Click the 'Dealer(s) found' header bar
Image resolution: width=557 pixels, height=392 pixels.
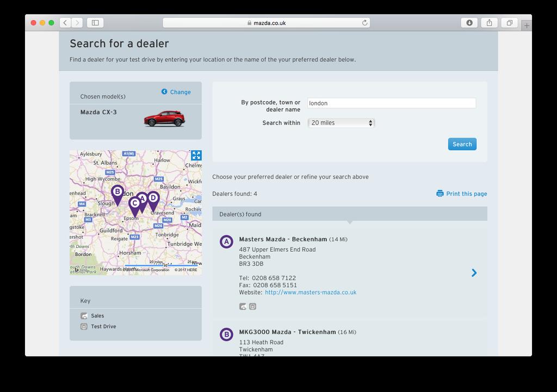pyautogui.click(x=350, y=214)
